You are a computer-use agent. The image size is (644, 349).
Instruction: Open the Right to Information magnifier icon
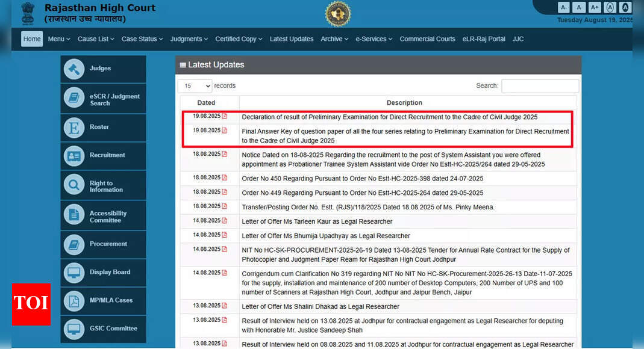click(74, 185)
